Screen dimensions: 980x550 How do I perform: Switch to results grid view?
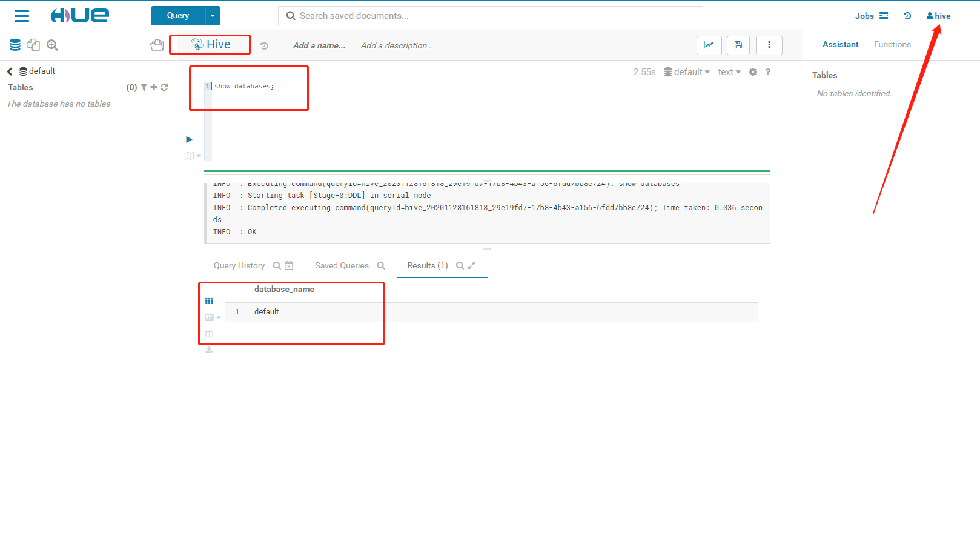[209, 301]
